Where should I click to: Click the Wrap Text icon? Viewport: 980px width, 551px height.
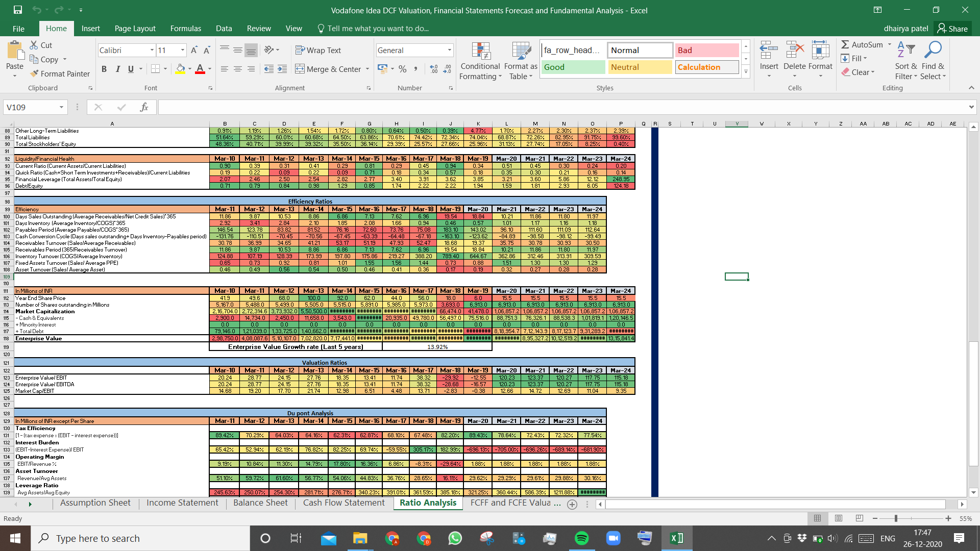[x=300, y=50]
